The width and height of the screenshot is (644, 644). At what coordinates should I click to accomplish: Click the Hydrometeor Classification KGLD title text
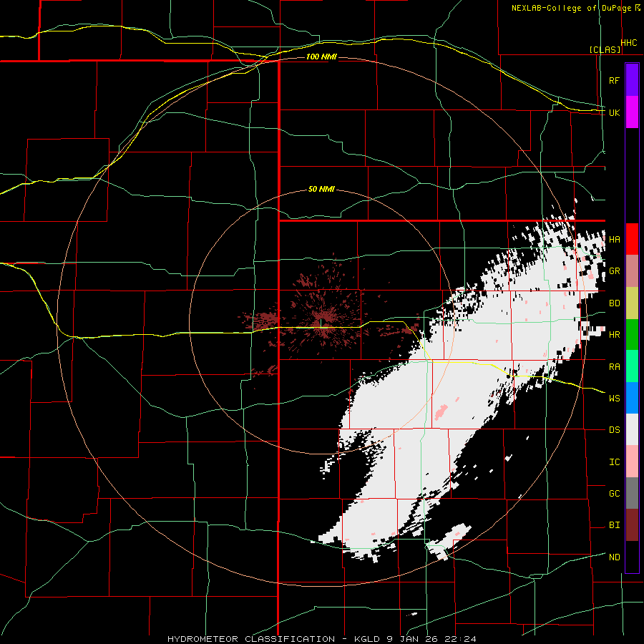coord(321,639)
